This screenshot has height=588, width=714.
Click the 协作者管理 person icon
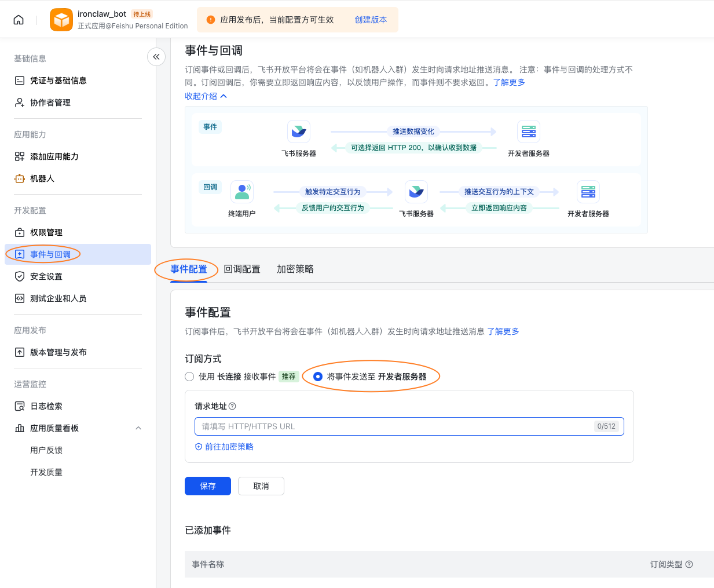click(20, 103)
